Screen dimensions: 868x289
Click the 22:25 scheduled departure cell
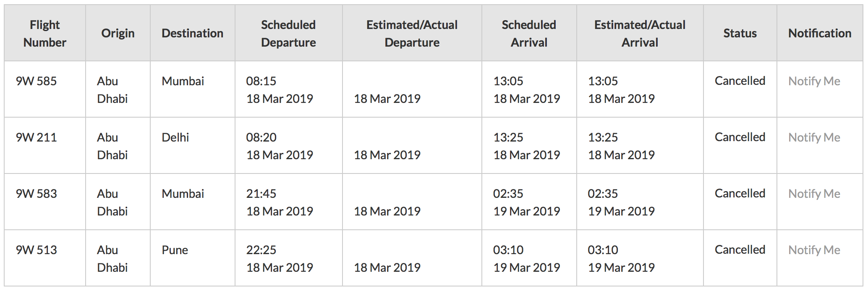coord(288,258)
